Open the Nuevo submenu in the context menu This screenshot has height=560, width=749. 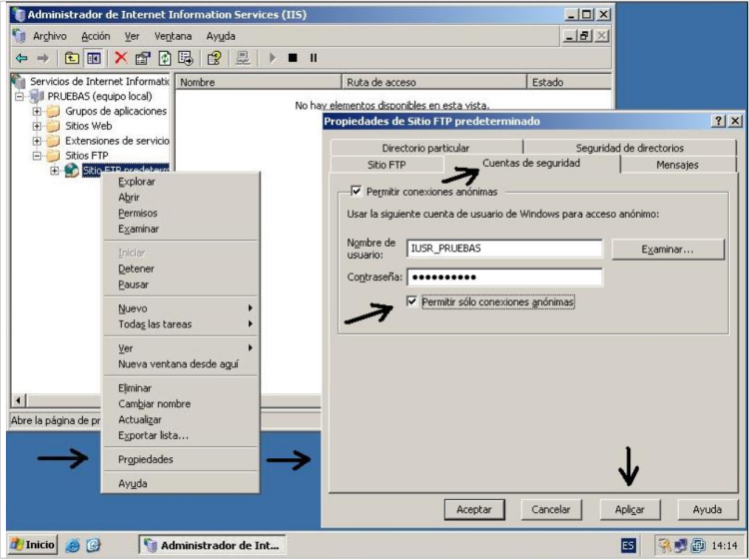(x=182, y=308)
